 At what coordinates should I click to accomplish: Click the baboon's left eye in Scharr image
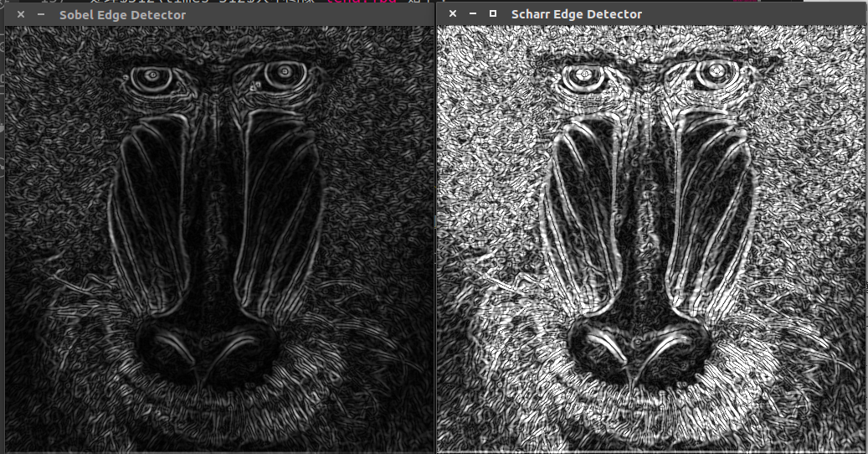pyautogui.click(x=579, y=77)
